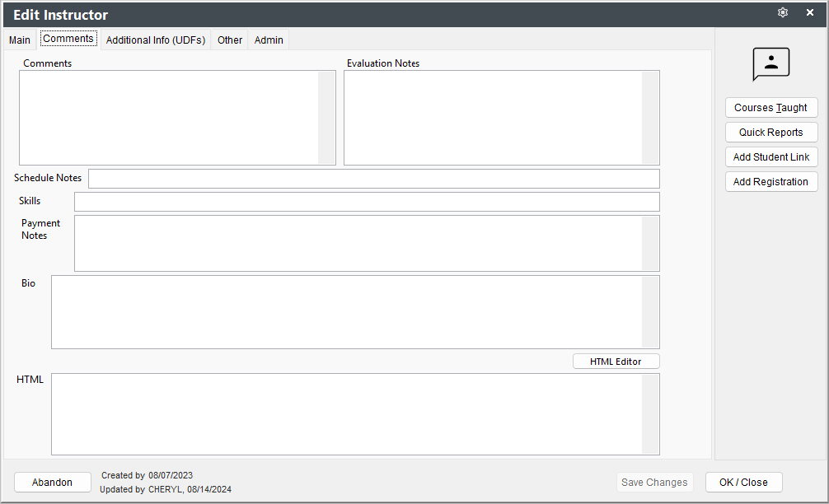Click the 'Edit Instructor' window title
Screen dimensions: 829x504
pos(60,15)
